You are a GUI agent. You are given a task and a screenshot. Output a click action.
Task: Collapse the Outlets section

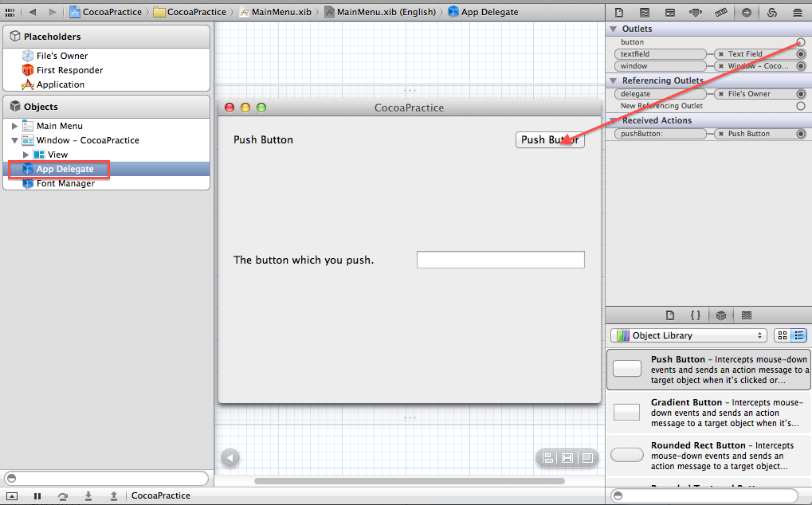pyautogui.click(x=614, y=29)
